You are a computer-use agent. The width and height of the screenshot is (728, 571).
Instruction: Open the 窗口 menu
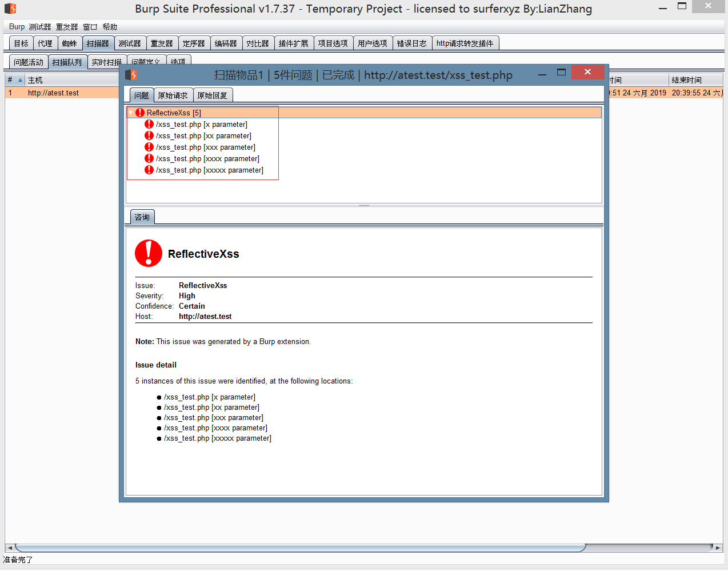click(x=90, y=27)
